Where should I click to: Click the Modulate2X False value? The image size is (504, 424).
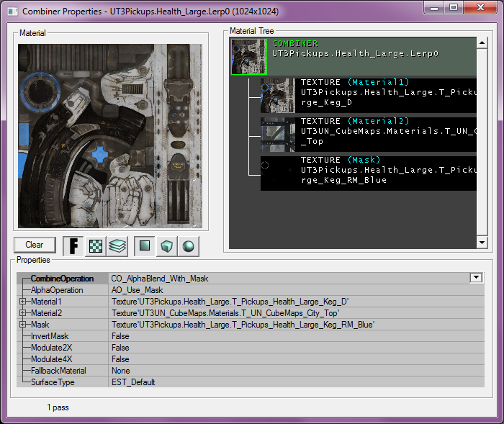click(120, 348)
